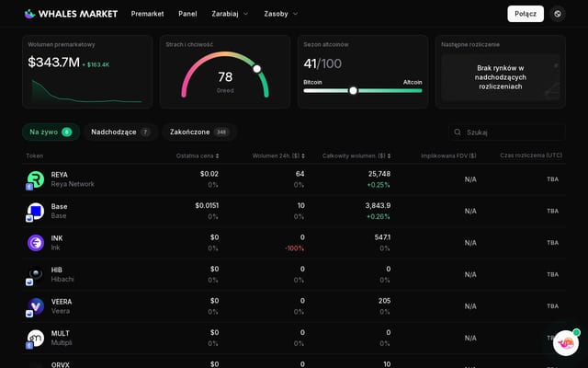Click the +0.26% Base change
Viewport: 588px width, 368px height.
point(379,217)
